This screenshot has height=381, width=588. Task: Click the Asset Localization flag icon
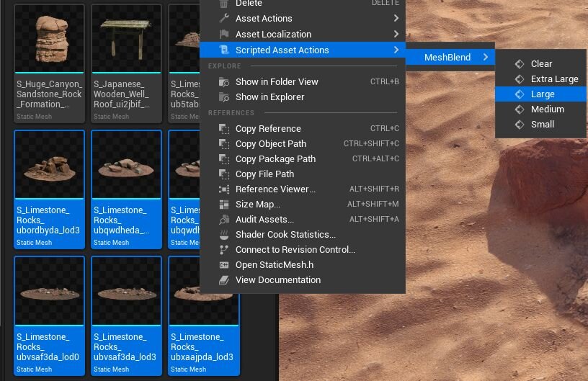[x=224, y=34]
